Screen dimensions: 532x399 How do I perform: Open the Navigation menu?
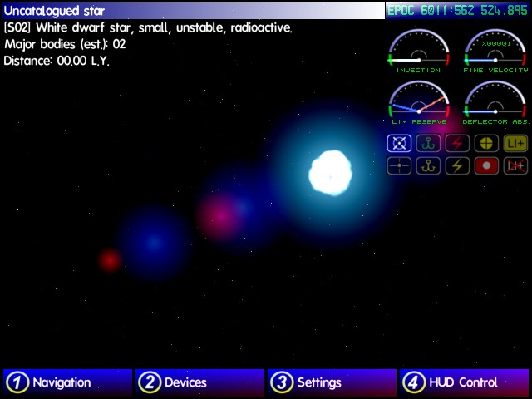pos(67,382)
